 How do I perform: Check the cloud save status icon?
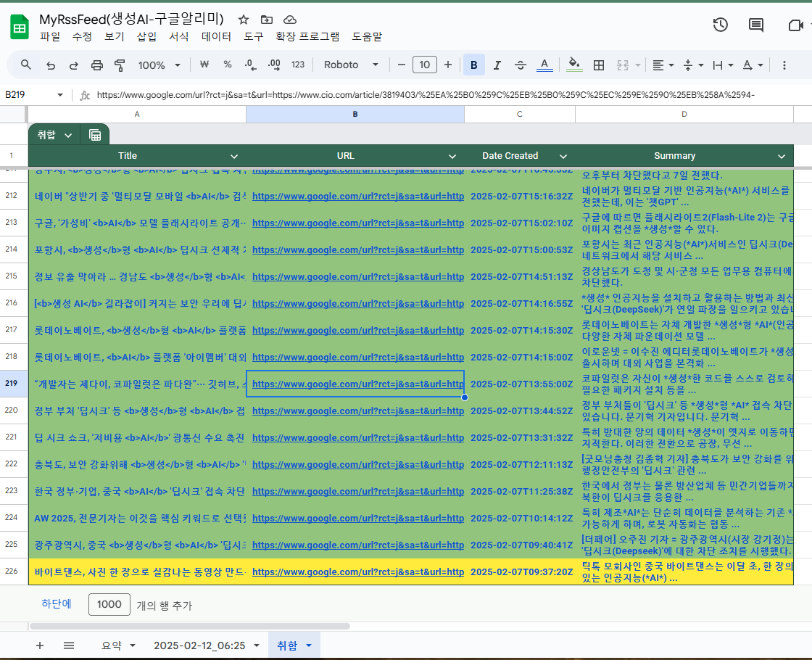click(290, 20)
